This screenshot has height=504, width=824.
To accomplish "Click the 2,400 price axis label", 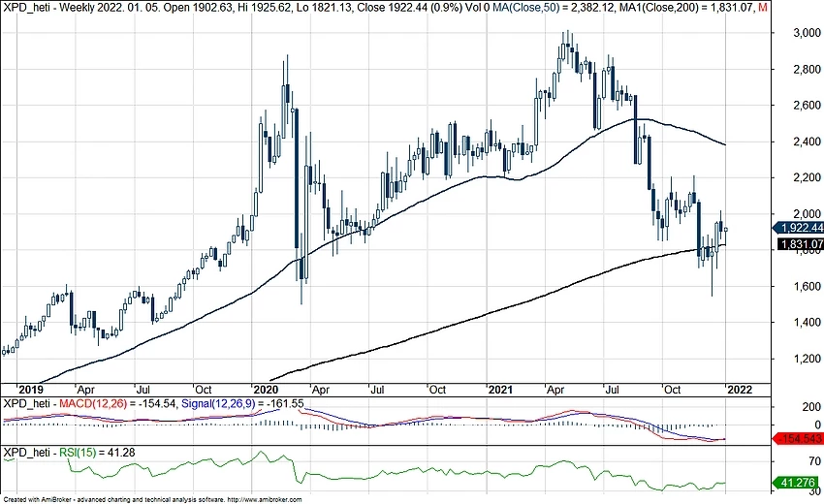I will 807,142.
